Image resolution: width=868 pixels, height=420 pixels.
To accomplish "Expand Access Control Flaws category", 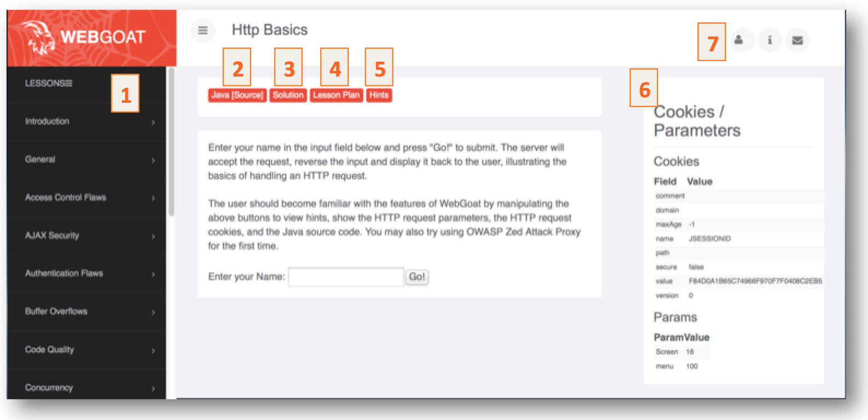I will 87,197.
